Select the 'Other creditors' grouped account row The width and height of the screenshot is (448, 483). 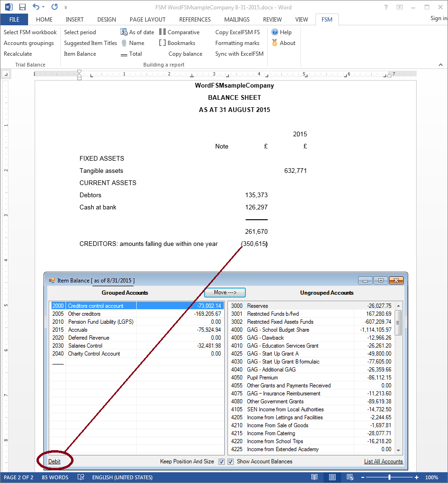coord(137,313)
